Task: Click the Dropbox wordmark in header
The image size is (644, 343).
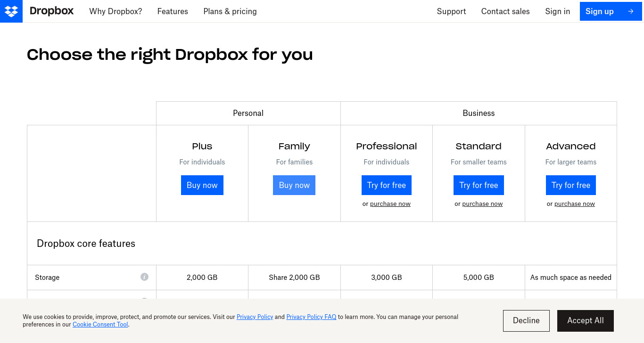Action: (x=51, y=11)
